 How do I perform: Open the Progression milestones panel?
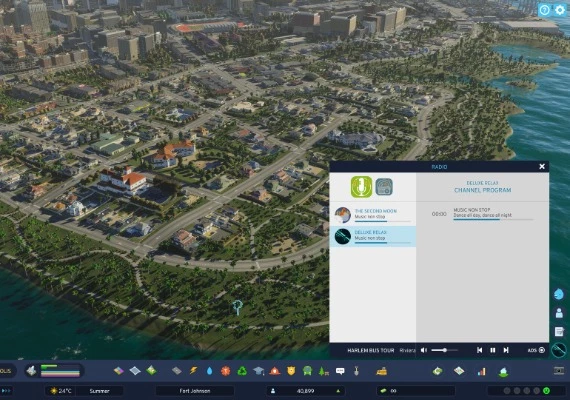[x=503, y=371]
